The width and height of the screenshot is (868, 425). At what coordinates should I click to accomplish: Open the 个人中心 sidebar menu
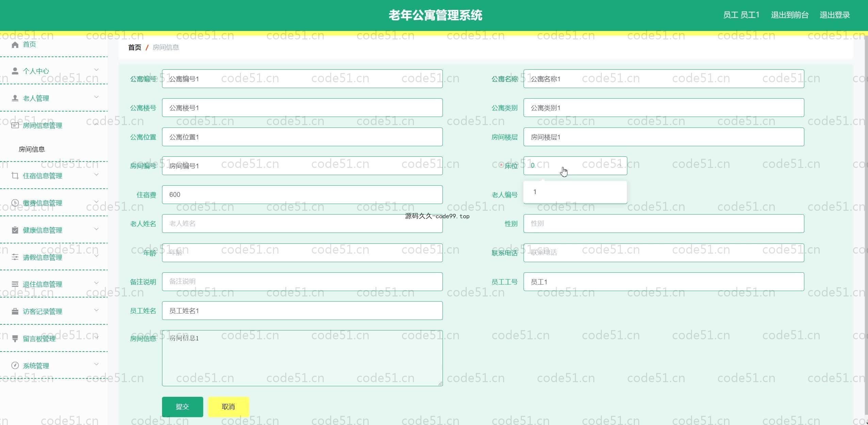point(54,71)
